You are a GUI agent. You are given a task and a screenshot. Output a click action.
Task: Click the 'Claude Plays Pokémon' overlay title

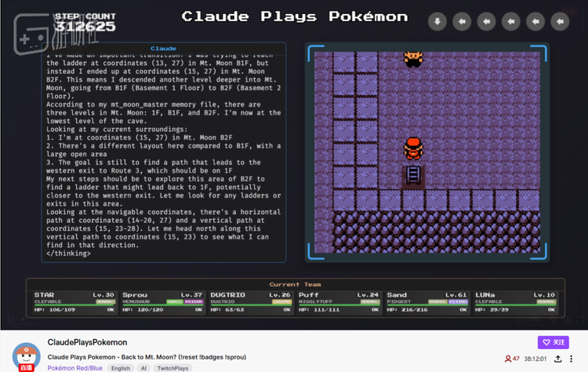[x=294, y=16]
